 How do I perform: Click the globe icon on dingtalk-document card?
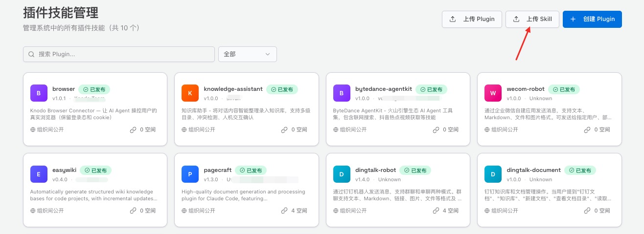487,211
